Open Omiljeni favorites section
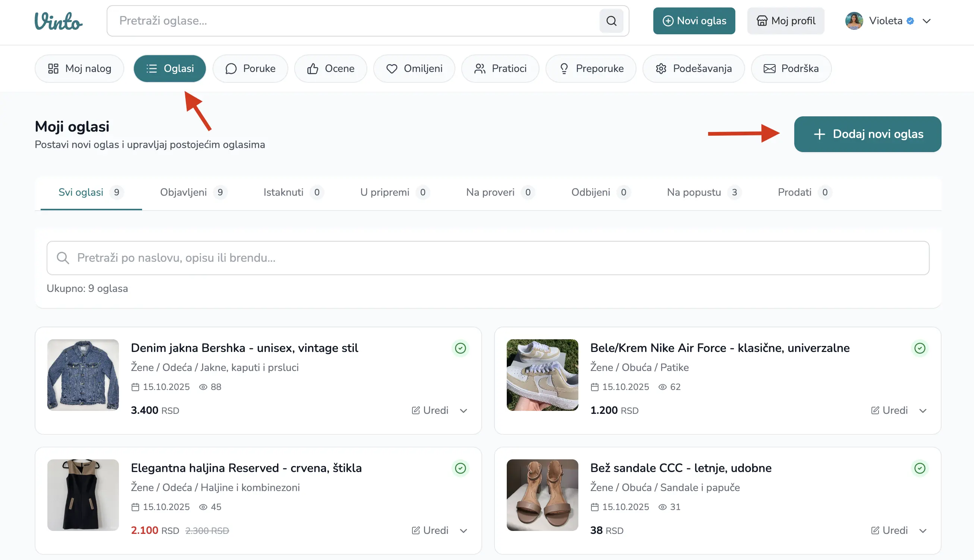 pyautogui.click(x=414, y=69)
